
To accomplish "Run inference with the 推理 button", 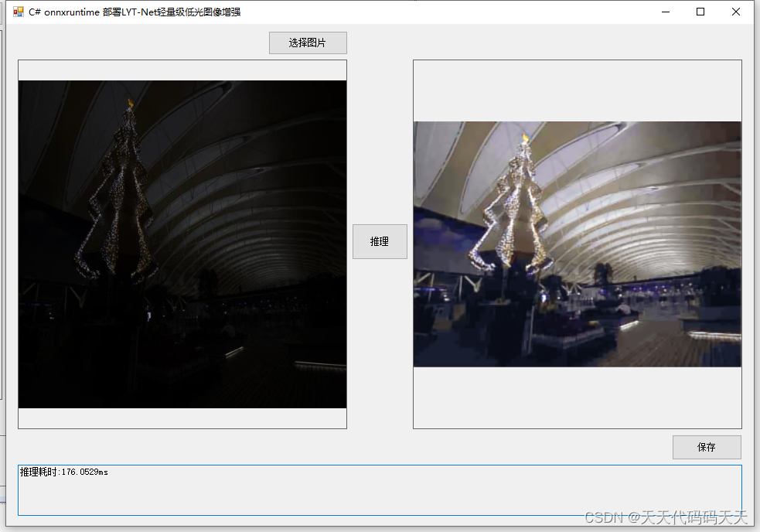I will (380, 241).
